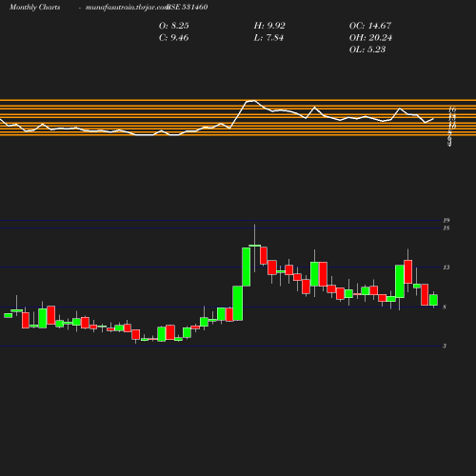
Task: Click the price axis label "13"
Action: pyautogui.click(x=446, y=268)
